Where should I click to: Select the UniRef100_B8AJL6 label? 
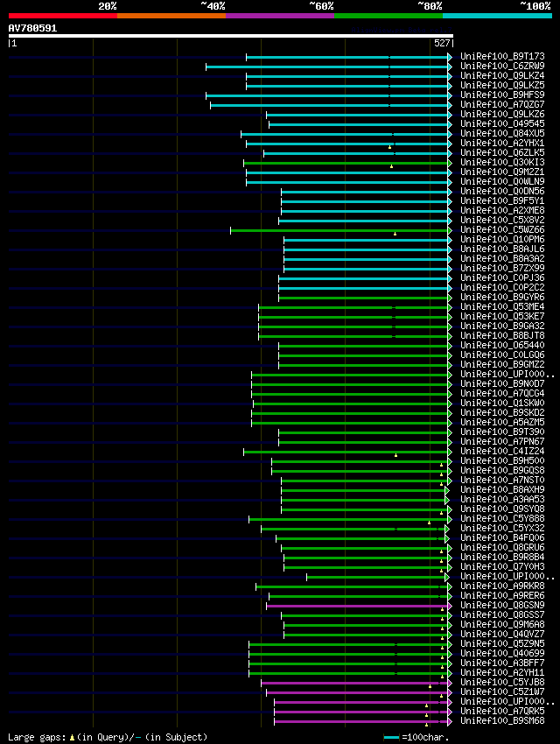[502, 249]
